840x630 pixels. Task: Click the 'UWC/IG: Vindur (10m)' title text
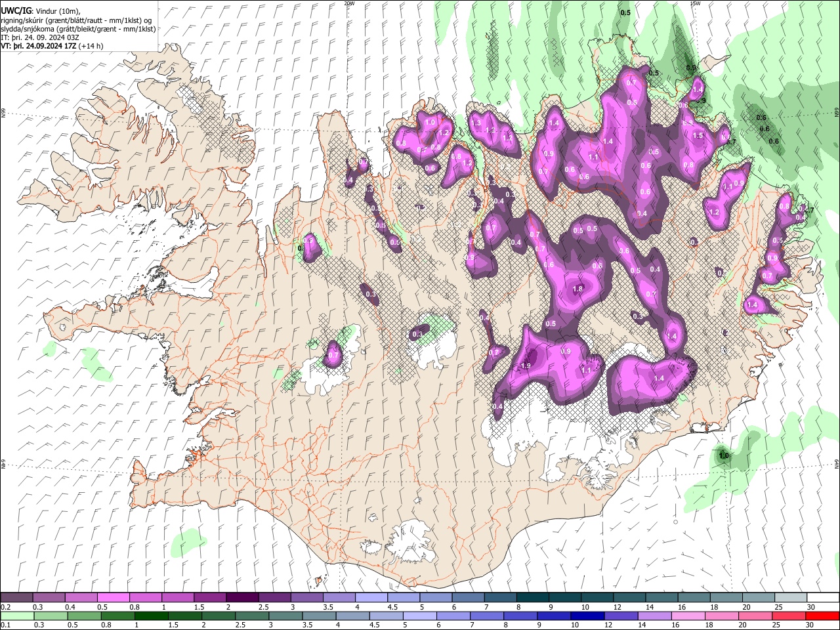point(41,11)
